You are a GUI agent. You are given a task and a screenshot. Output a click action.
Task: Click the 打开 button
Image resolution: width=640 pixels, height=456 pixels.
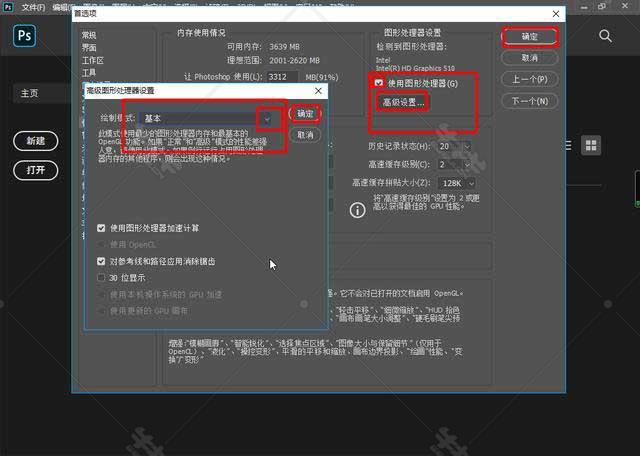tap(36, 170)
